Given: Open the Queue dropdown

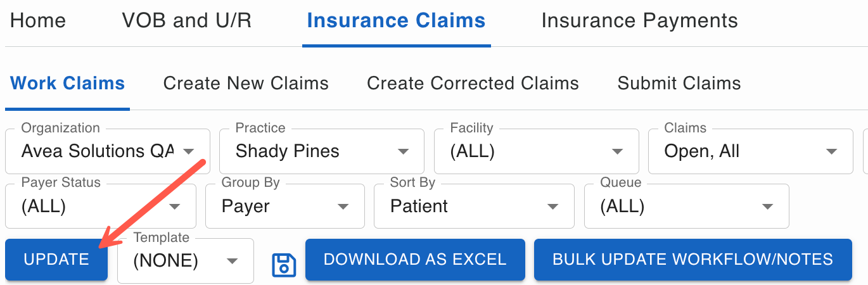Looking at the screenshot, I should tap(686, 206).
